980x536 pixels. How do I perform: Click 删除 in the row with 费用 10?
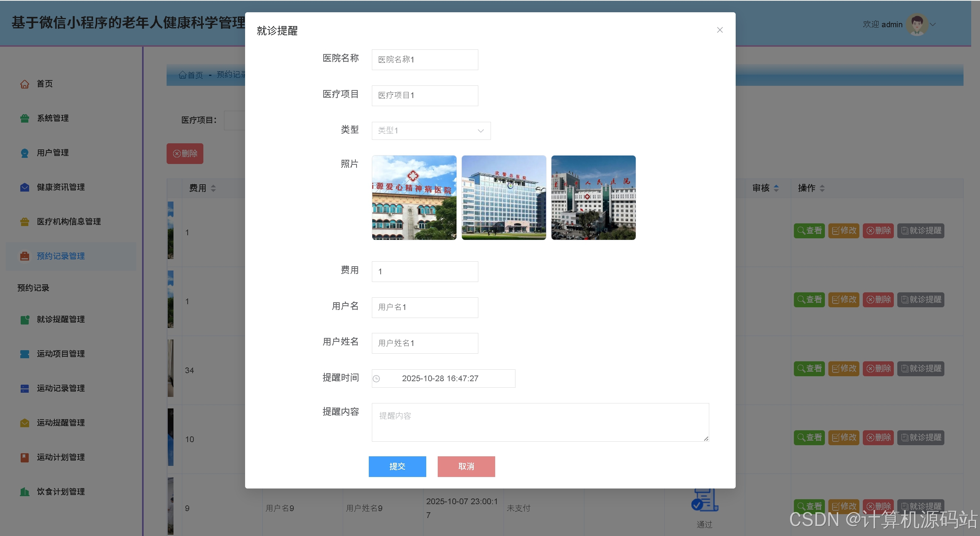pyautogui.click(x=878, y=438)
